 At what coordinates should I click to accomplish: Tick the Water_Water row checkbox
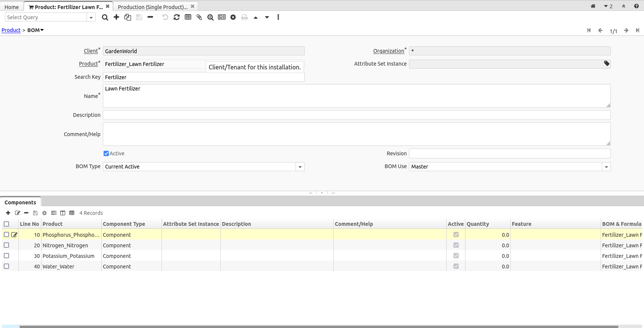pyautogui.click(x=6, y=266)
